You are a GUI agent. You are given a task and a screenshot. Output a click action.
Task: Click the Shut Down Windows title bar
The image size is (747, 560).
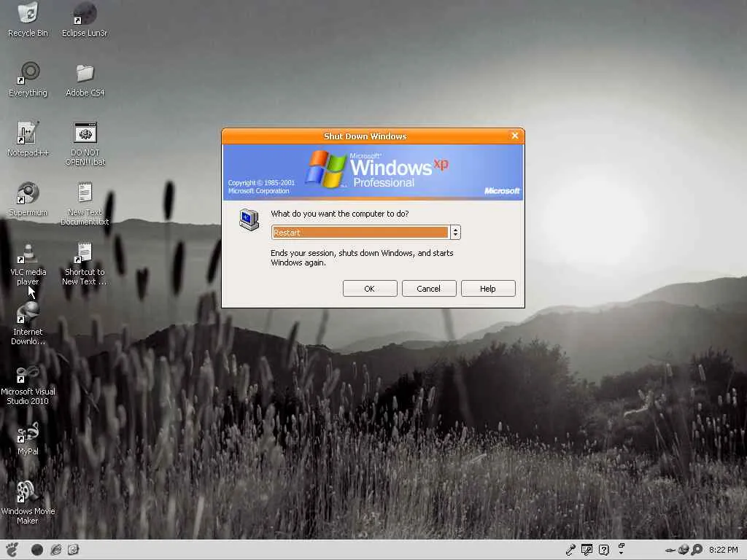(x=365, y=136)
